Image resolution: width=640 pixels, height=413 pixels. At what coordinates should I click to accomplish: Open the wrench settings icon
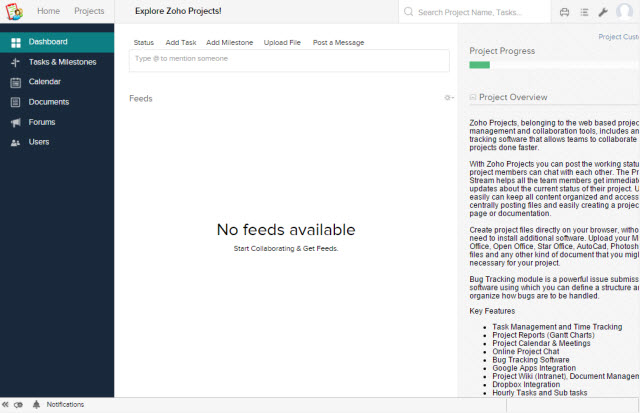point(603,12)
